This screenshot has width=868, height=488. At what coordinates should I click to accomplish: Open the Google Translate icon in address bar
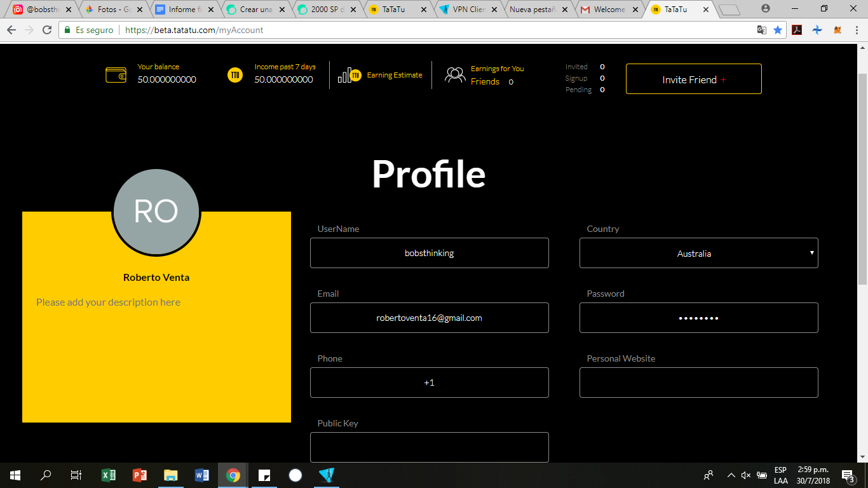[x=761, y=30]
